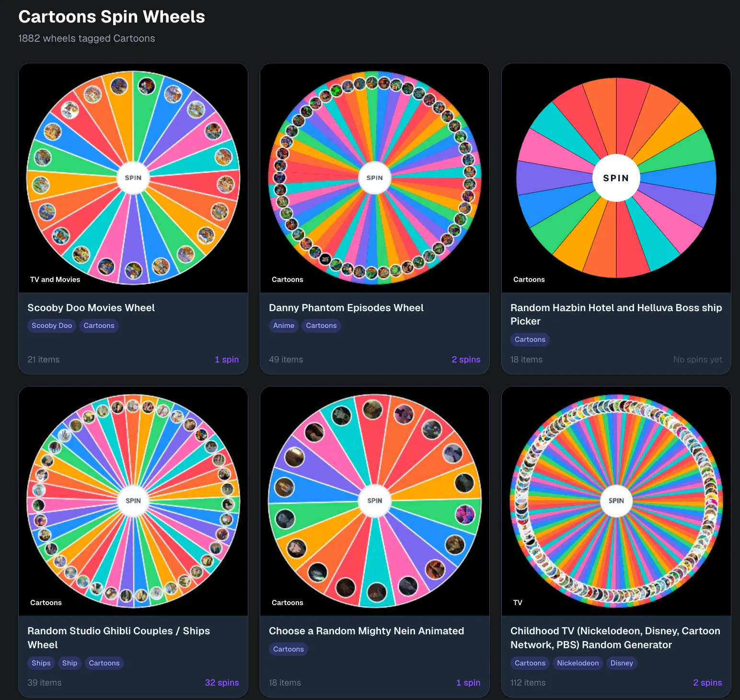Click the "1882 wheels tagged Cartoons" subtitle
Viewport: 740px width, 700px height.
[x=87, y=38]
